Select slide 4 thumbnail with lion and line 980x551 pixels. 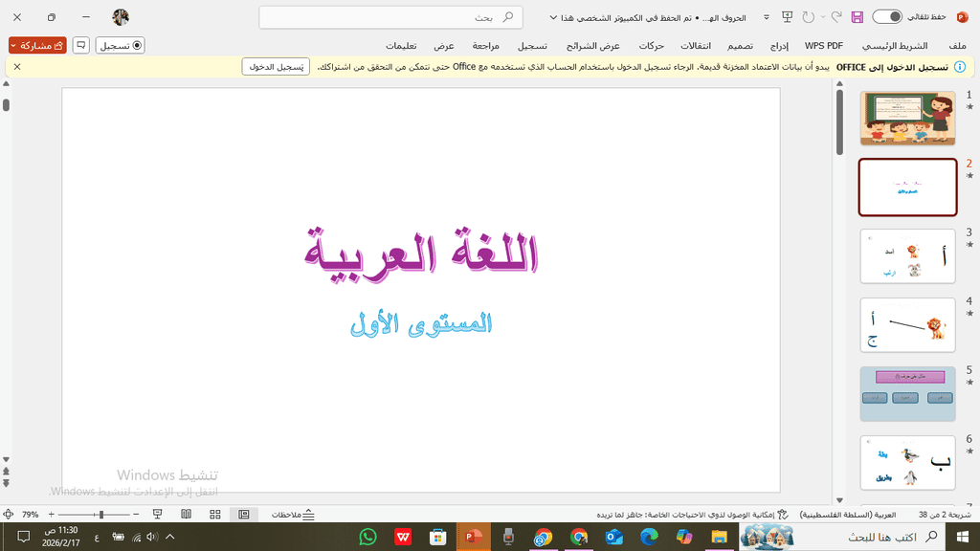[x=907, y=325]
